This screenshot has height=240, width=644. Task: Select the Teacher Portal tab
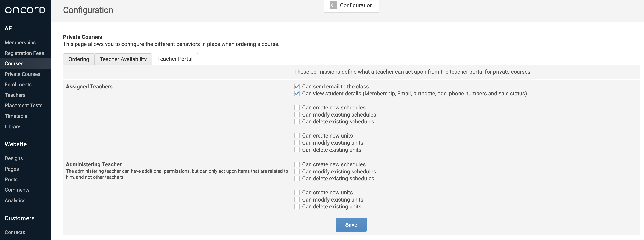point(175,59)
